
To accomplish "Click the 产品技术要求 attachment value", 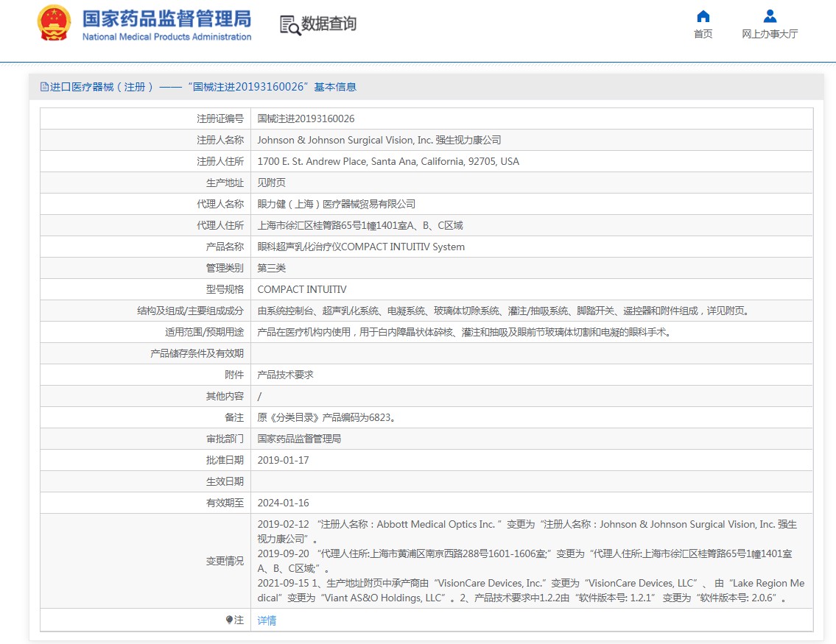I will (285, 375).
